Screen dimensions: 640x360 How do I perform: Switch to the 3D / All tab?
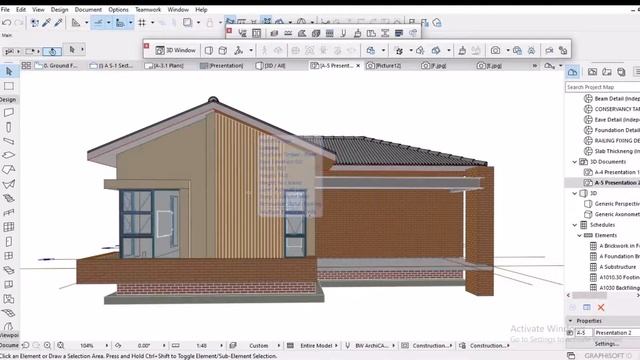coord(271,65)
